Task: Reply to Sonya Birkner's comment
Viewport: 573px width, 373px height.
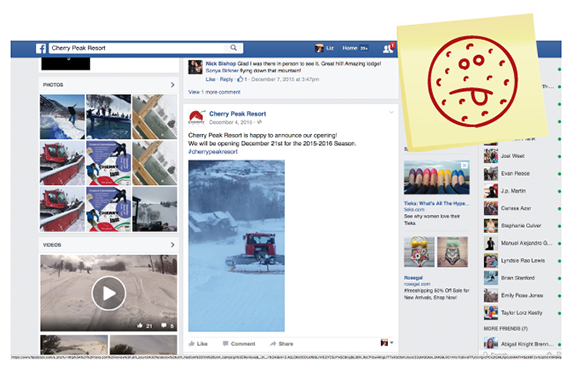Action: 226,79
